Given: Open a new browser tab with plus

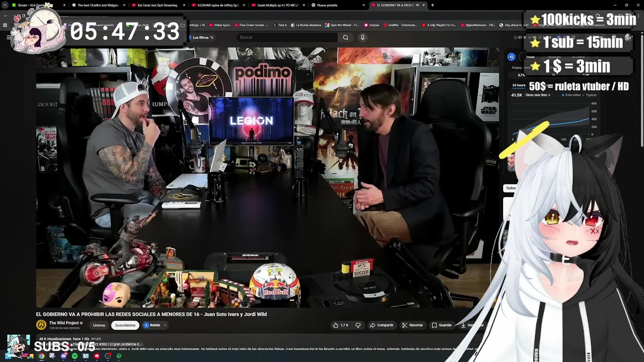Looking at the screenshot, I should point(432,5).
